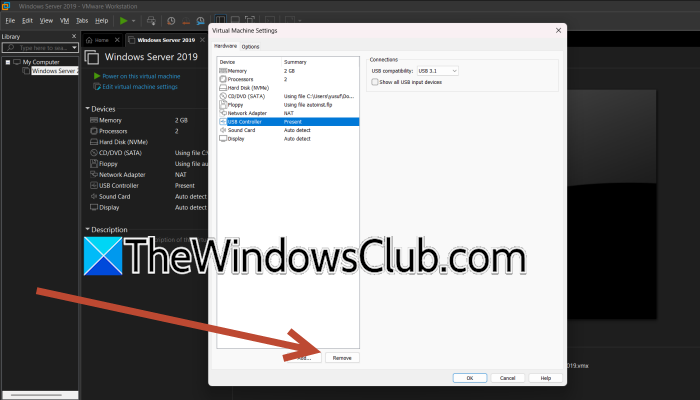Click Floppy icon in main window Devices

[x=94, y=163]
